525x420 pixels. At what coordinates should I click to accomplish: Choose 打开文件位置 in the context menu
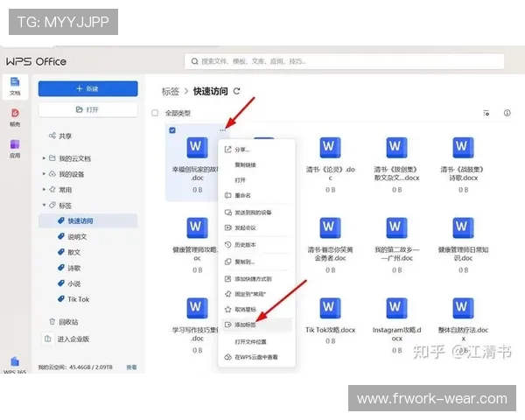click(x=256, y=342)
